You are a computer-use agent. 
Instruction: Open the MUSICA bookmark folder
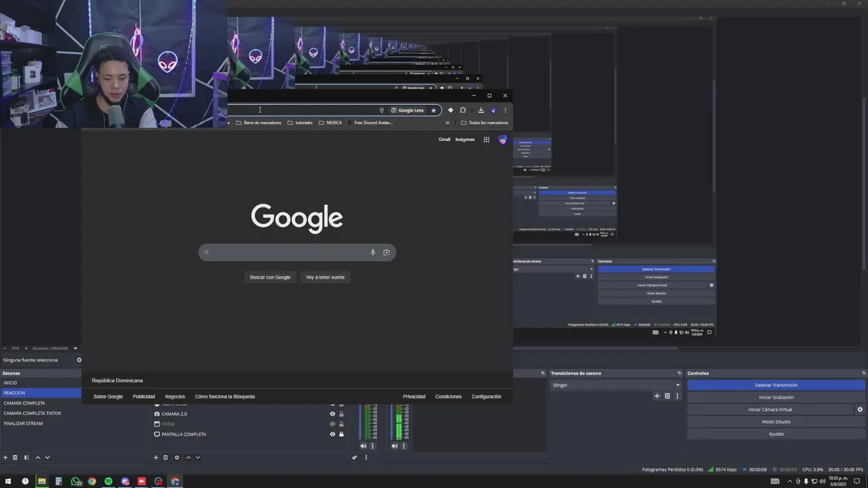[x=330, y=123]
